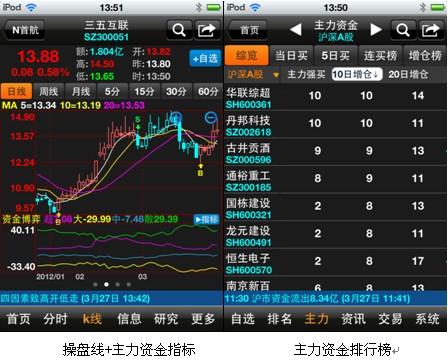This screenshot has width=448, height=360.
Task: Switch to the 5分 chart tab
Action: pos(112,91)
